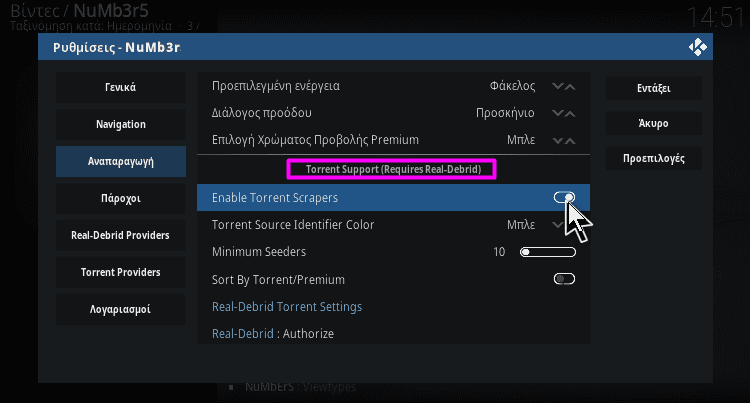The image size is (750, 403).
Task: Toggle Enable Torrent Scrapers switch
Action: coord(564,197)
